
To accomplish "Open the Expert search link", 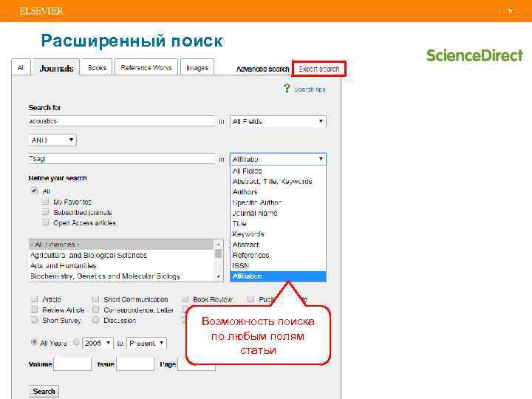I will (x=318, y=69).
